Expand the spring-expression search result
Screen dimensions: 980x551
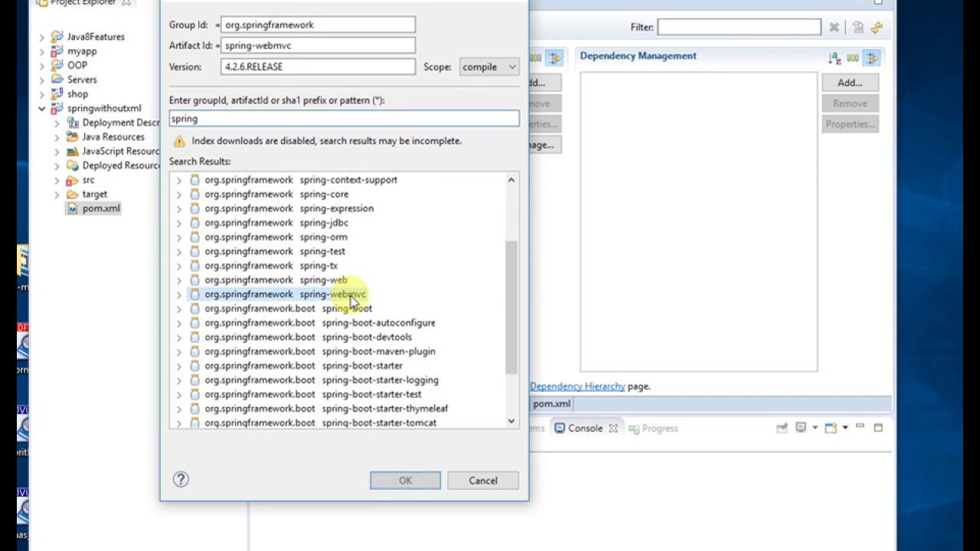[x=179, y=208]
